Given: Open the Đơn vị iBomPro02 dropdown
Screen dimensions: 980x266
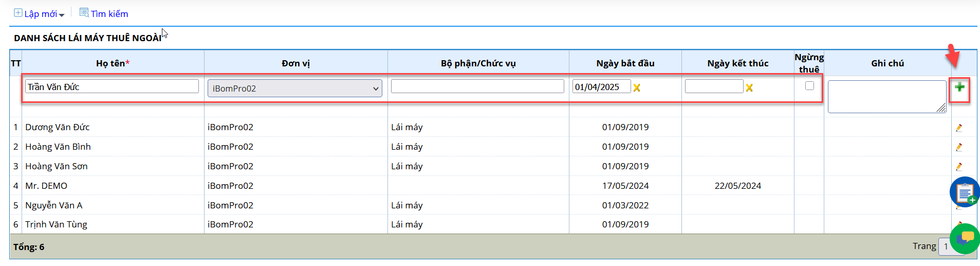Looking at the screenshot, I should tap(295, 88).
